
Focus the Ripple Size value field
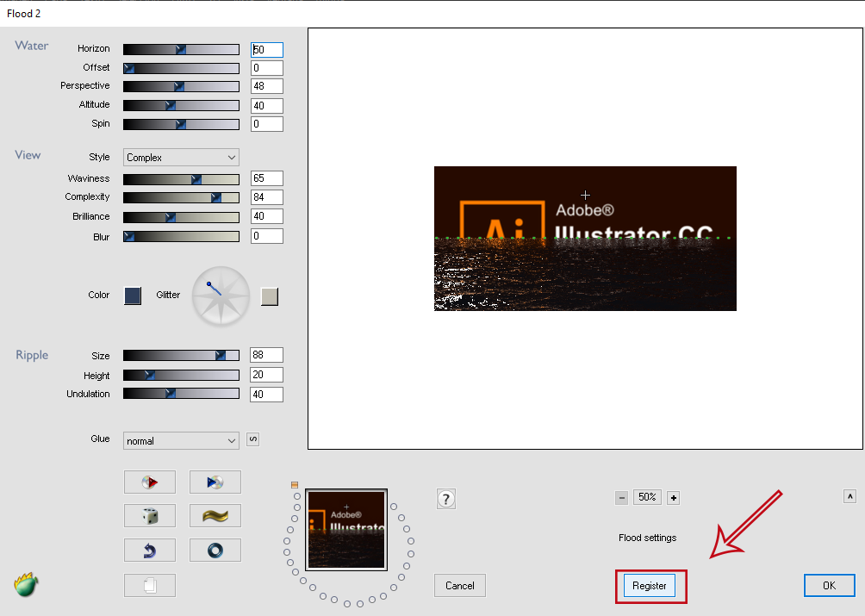click(x=266, y=355)
